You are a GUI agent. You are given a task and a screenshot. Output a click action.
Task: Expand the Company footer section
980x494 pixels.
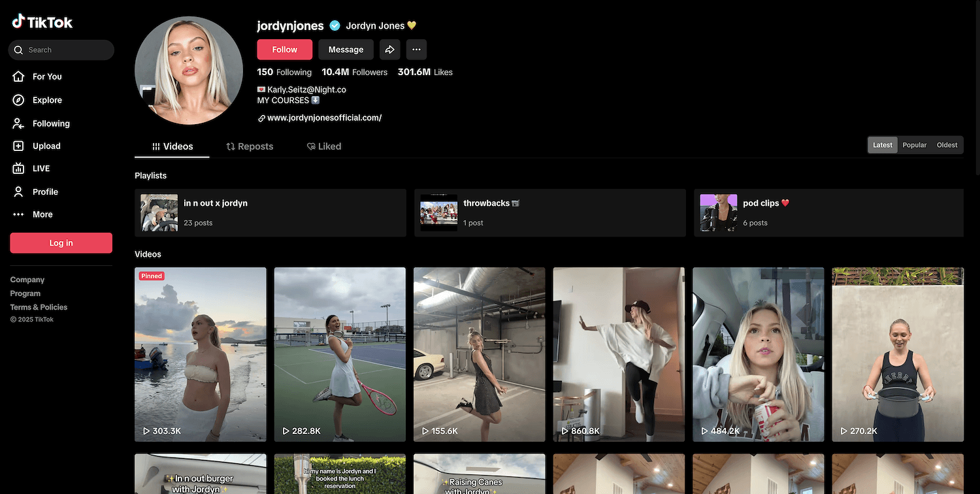27,280
